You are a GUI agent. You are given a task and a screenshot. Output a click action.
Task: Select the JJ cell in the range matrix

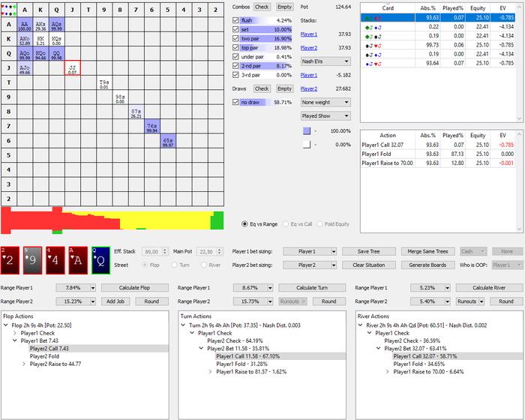[x=72, y=68]
